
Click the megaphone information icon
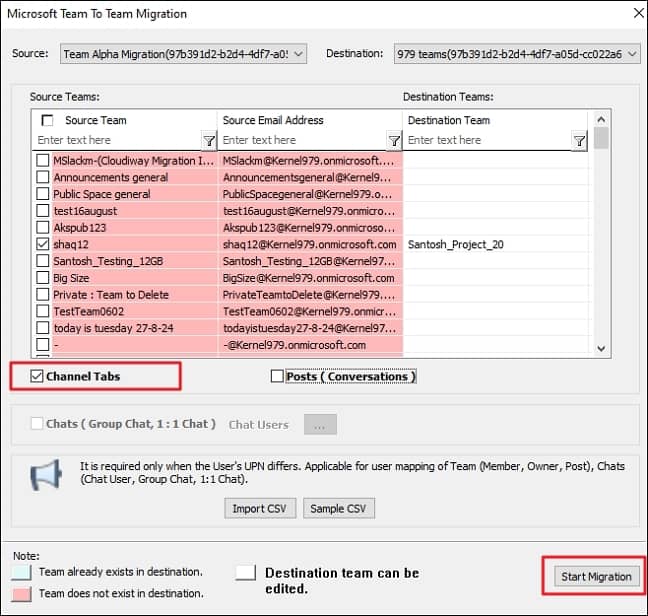(46, 475)
